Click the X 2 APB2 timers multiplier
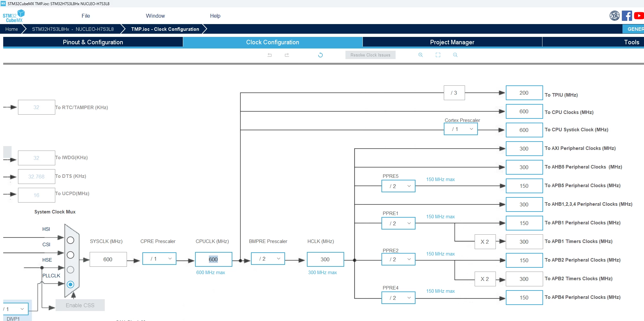644x321 pixels. (485, 279)
